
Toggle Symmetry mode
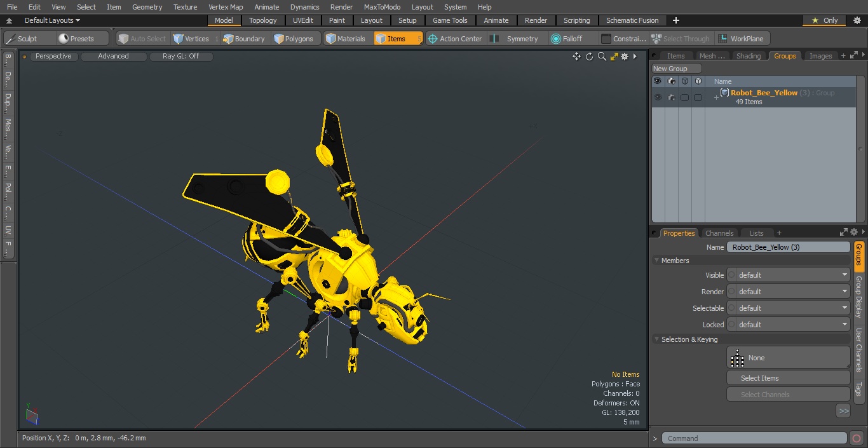tap(517, 39)
